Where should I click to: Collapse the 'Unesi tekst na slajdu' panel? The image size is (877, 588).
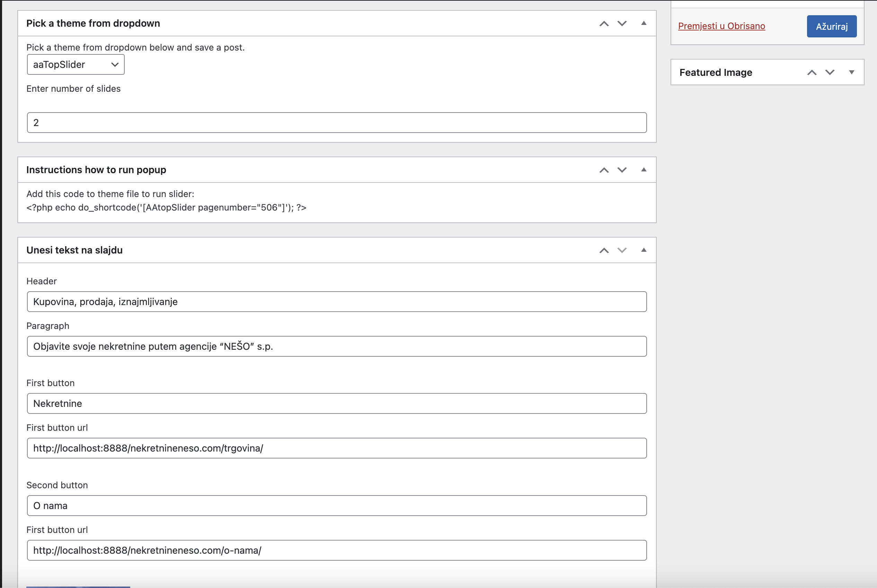(x=644, y=250)
